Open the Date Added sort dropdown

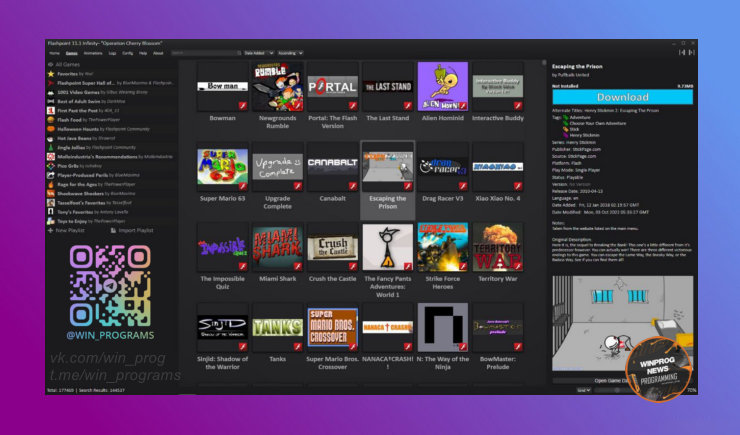(259, 53)
